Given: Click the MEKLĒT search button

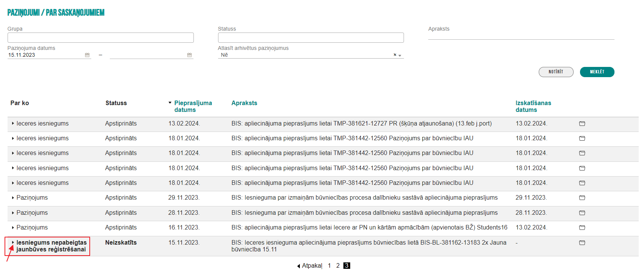Looking at the screenshot, I should click(x=597, y=72).
